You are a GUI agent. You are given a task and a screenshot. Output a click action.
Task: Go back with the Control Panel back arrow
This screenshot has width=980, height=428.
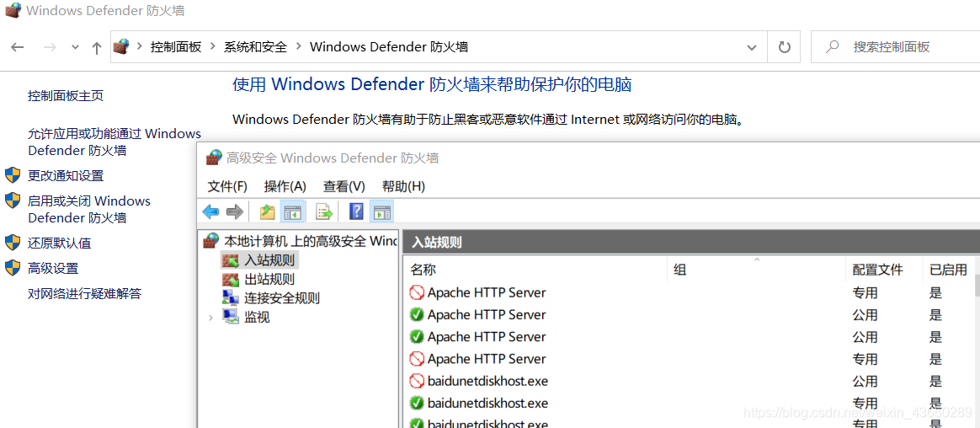[18, 47]
